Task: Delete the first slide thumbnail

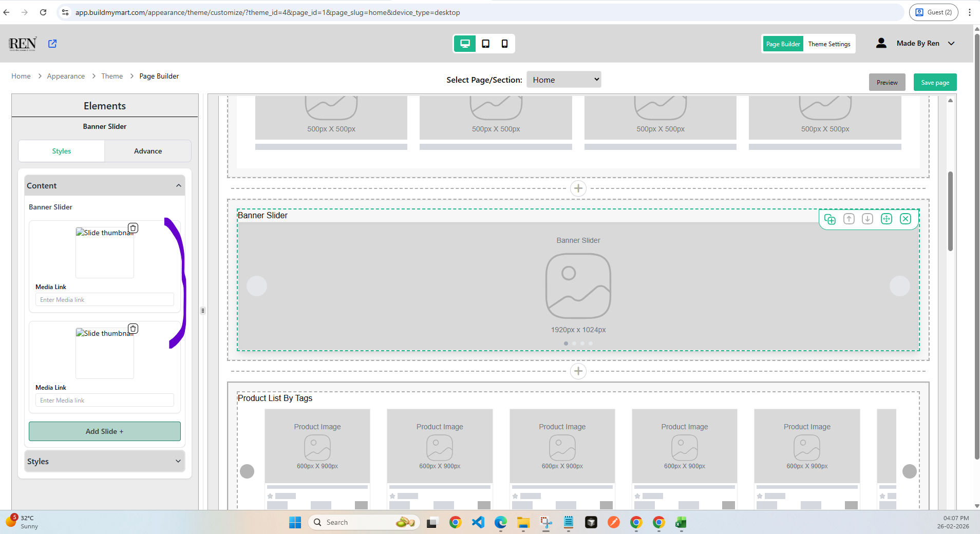Action: [133, 228]
